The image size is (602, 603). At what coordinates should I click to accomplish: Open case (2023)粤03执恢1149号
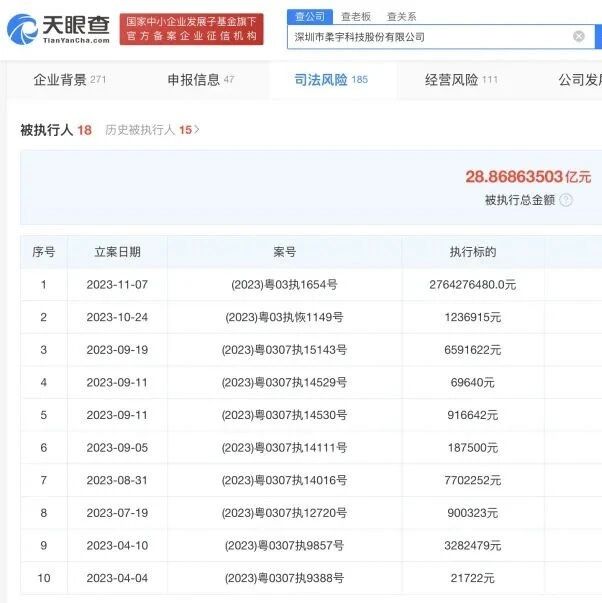284,317
